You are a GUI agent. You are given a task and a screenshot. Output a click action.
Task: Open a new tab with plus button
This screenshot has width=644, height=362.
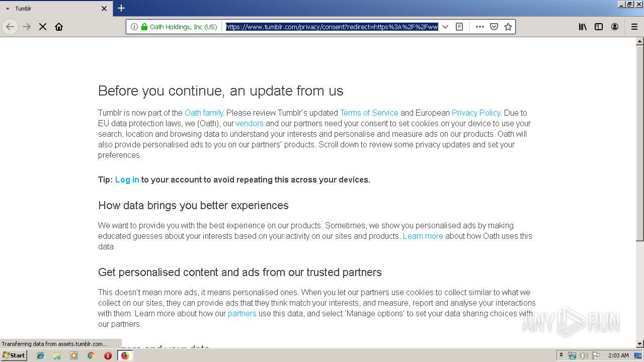tap(121, 8)
